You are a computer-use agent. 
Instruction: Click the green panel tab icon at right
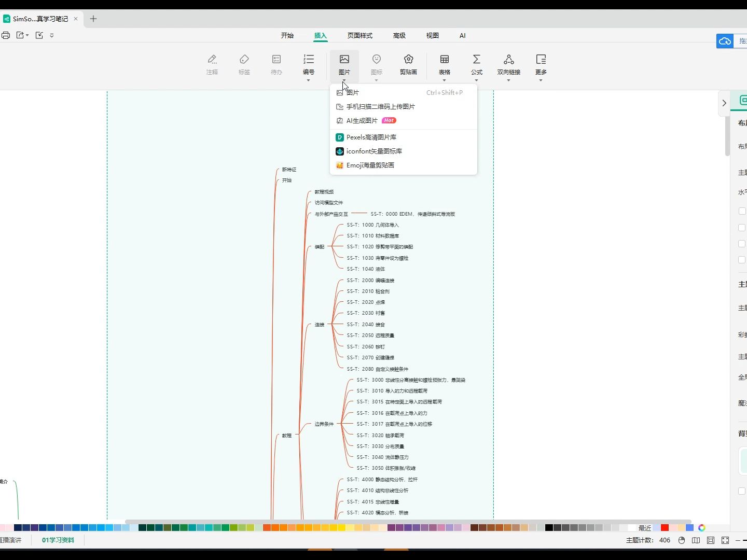(x=743, y=100)
